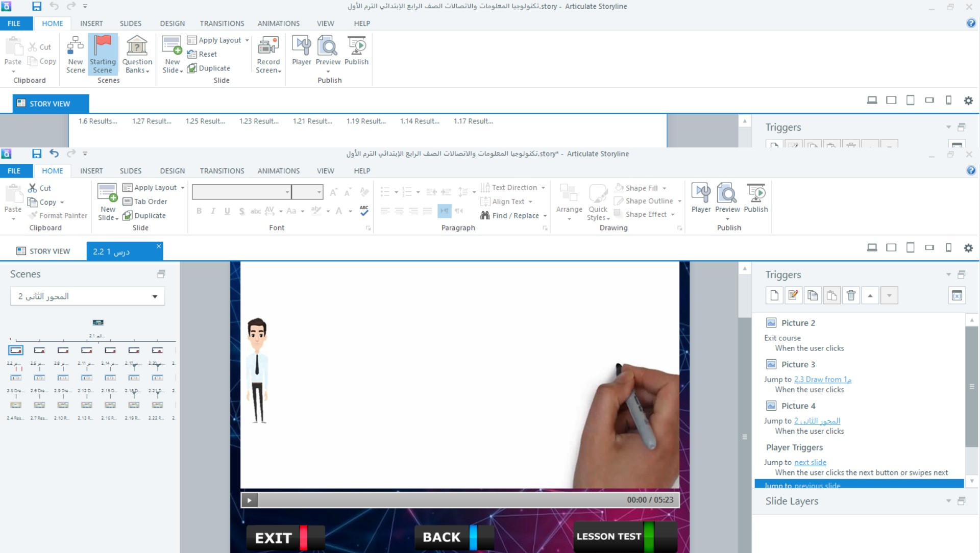This screenshot has height=553, width=980.
Task: Click Publish in the upper window ribbon
Action: [356, 51]
